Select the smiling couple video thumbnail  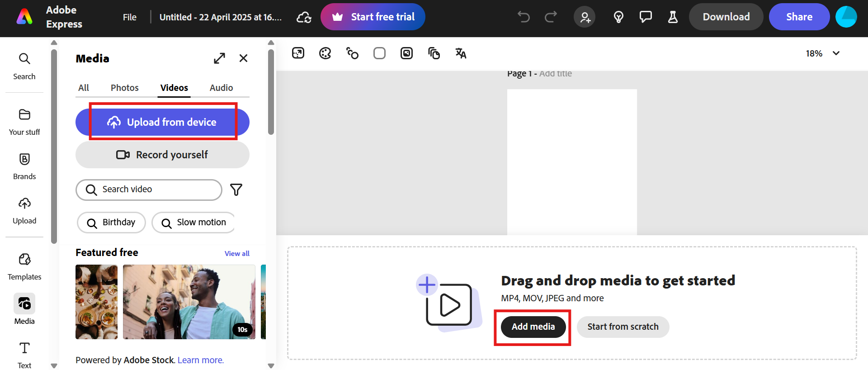click(189, 302)
